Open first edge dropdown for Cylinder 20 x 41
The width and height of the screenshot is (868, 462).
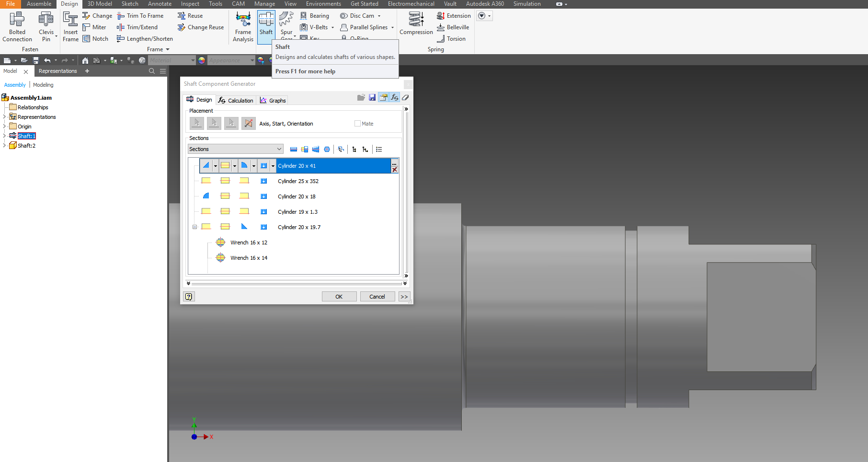click(x=216, y=166)
